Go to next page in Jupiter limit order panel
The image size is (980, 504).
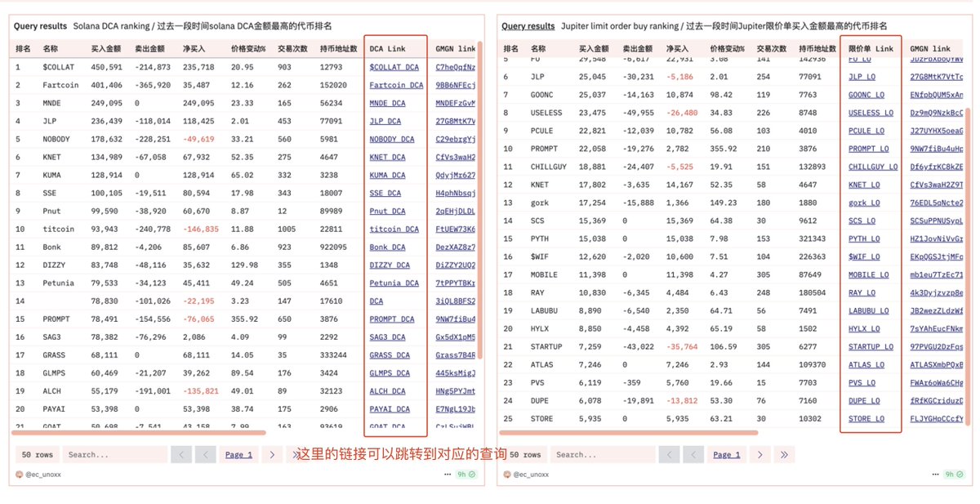pos(760,454)
